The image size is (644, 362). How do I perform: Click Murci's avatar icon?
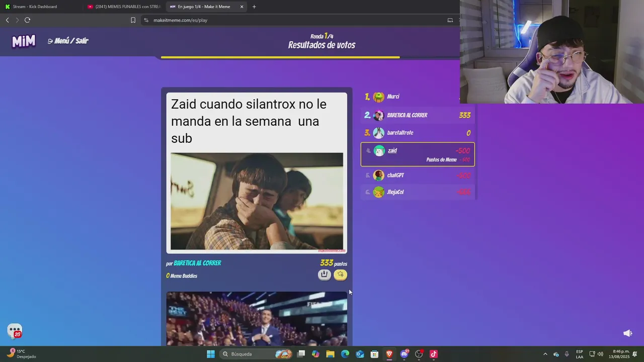379,97
